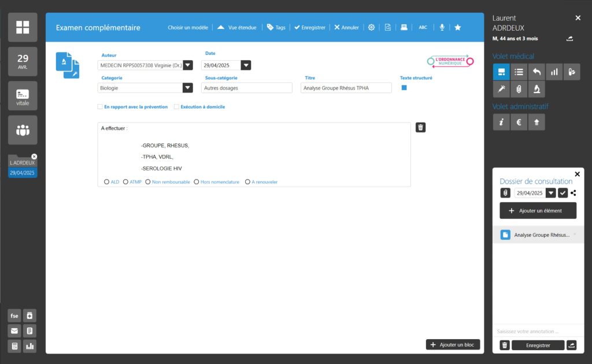The height and width of the screenshot is (364, 592).
Task: Click the star favorite icon in header
Action: [458, 27]
